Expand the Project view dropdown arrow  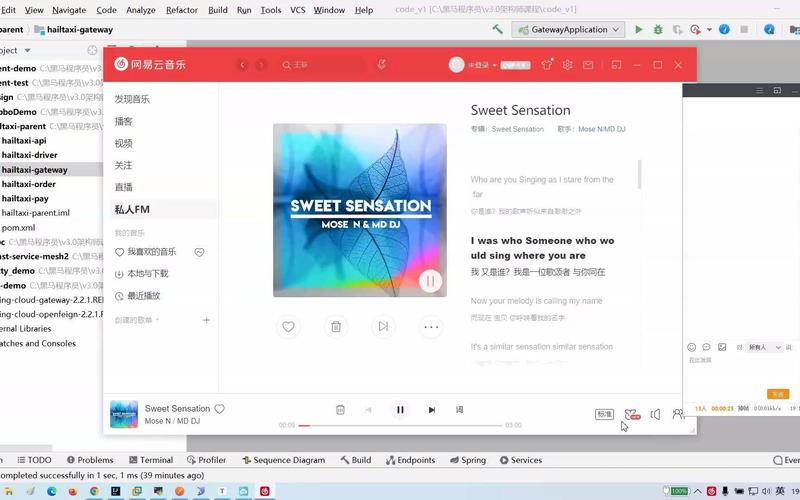pos(28,50)
